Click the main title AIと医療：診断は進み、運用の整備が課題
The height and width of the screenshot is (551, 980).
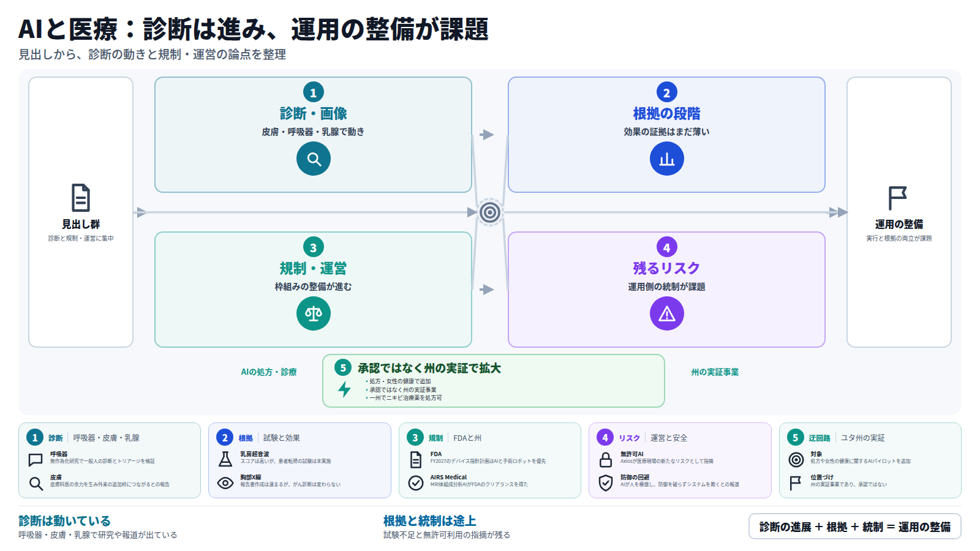pyautogui.click(x=254, y=29)
